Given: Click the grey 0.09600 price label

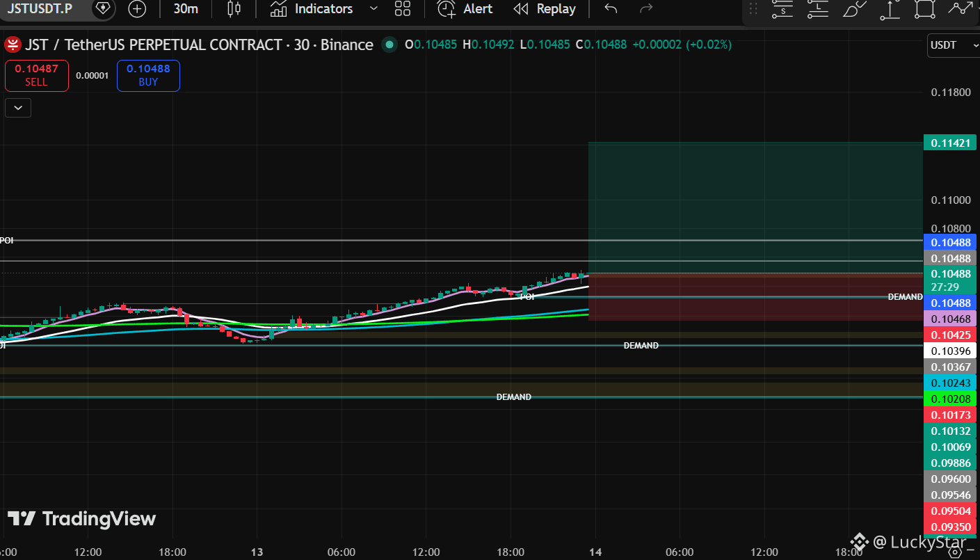Looking at the screenshot, I should click(x=949, y=479).
